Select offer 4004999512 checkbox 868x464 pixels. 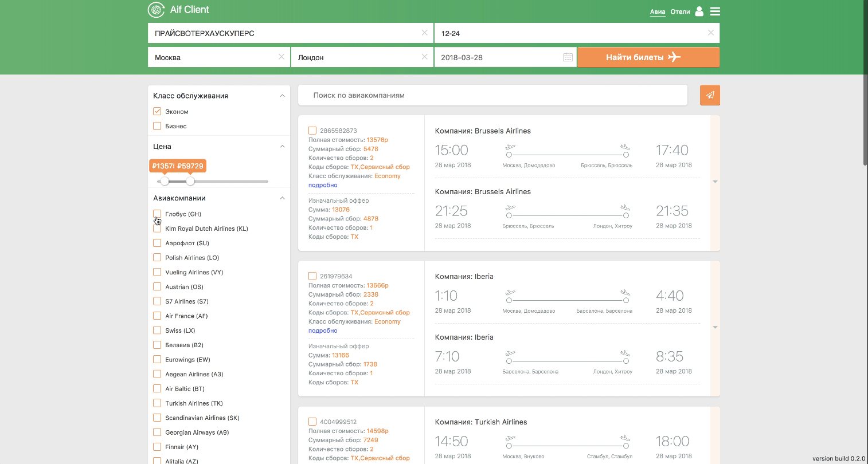(x=312, y=422)
